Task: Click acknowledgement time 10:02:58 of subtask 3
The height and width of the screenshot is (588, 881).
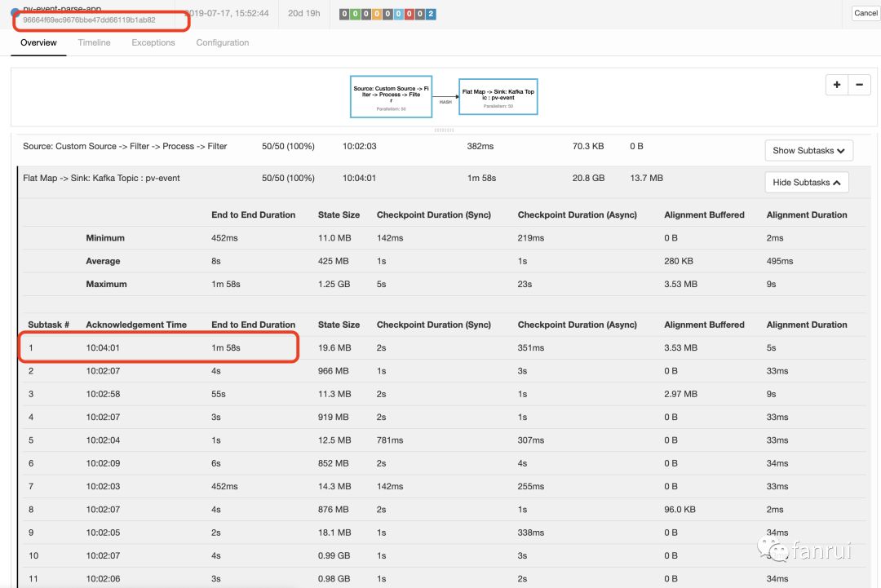Action: click(103, 394)
